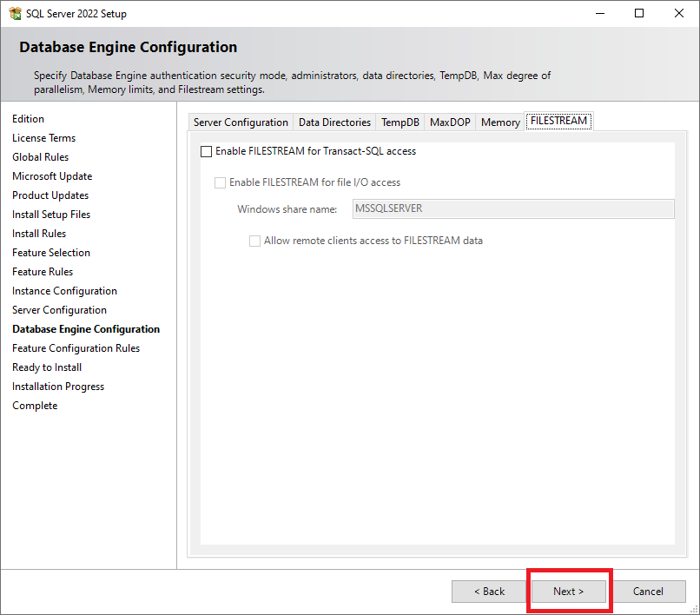
Task: Close the setup window with X
Action: [679, 13]
